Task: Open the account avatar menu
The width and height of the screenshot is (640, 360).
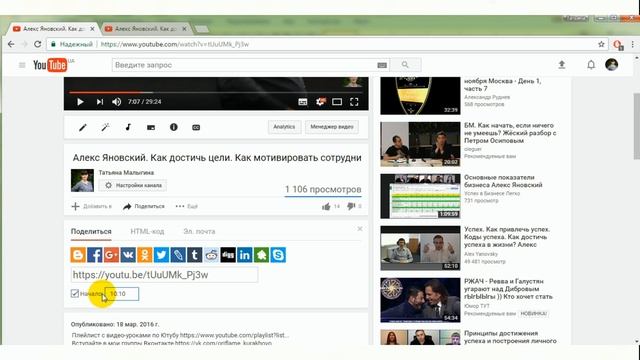Action: click(611, 64)
